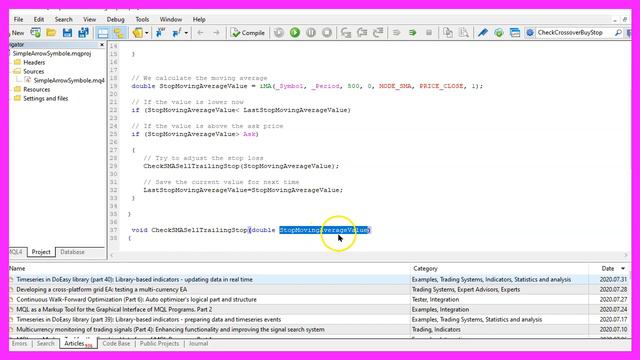Click the stop debugging icon
640x360 pixels.
(327, 33)
